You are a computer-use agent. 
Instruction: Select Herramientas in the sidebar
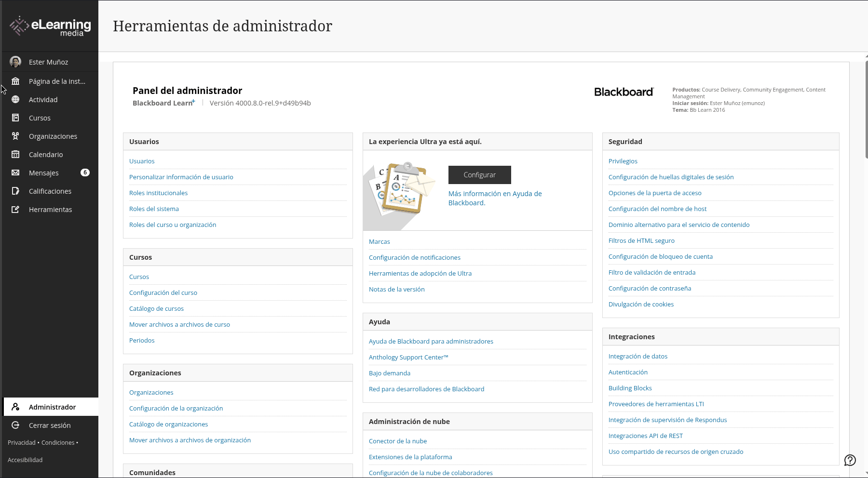coord(50,209)
